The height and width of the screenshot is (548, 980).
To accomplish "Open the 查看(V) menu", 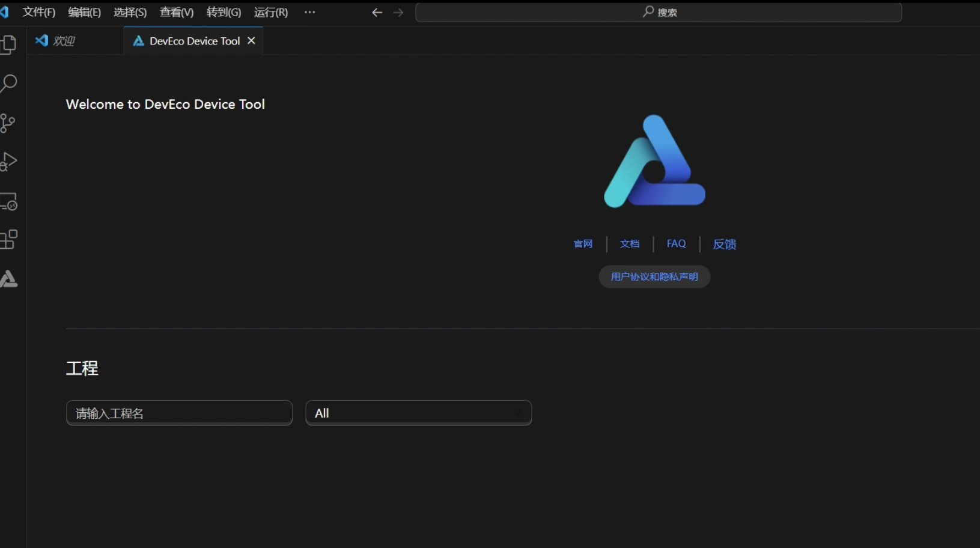I will (177, 12).
